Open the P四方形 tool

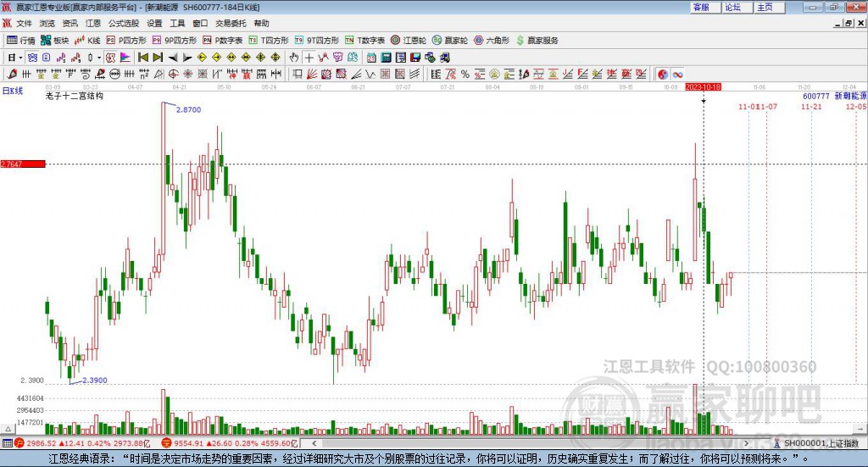(126, 40)
